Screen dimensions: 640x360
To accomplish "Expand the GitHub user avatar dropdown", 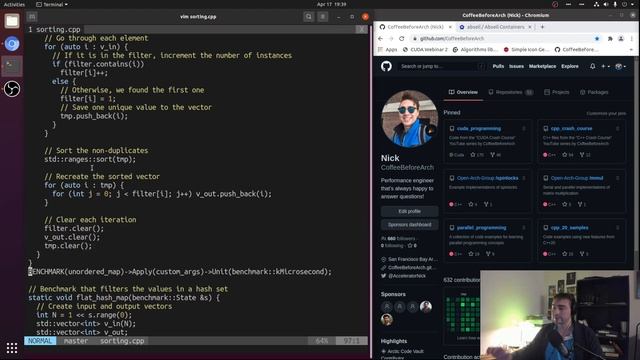I will click(620, 66).
